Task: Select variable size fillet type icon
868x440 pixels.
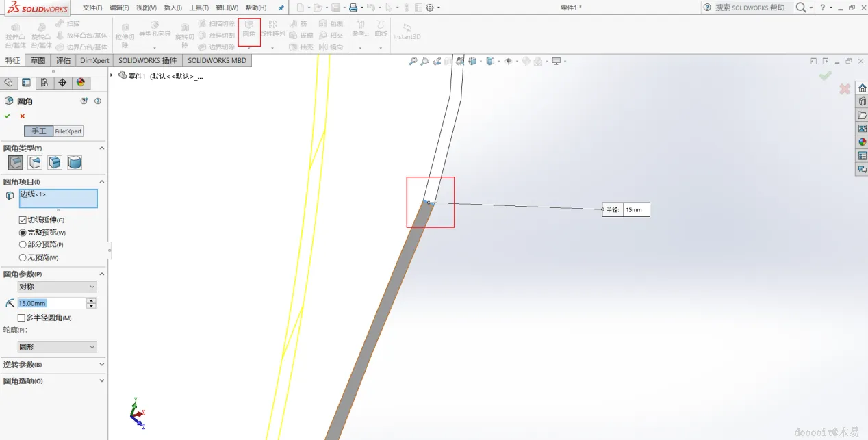Action: pos(35,162)
